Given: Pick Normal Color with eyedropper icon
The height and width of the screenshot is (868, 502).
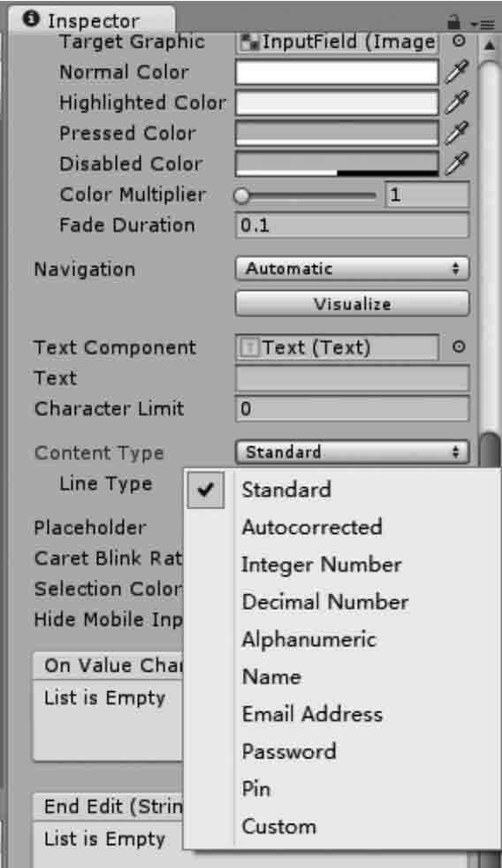Looking at the screenshot, I should [457, 72].
